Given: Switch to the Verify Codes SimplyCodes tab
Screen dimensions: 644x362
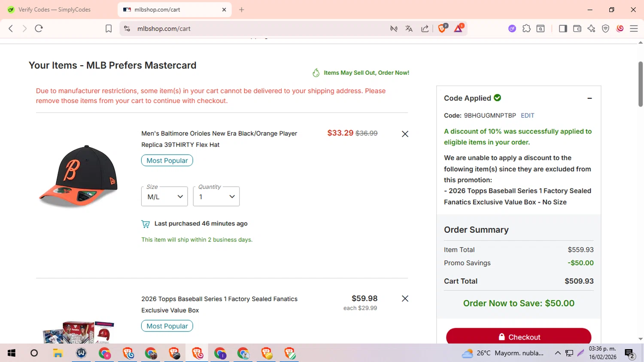Looking at the screenshot, I should click(x=55, y=9).
